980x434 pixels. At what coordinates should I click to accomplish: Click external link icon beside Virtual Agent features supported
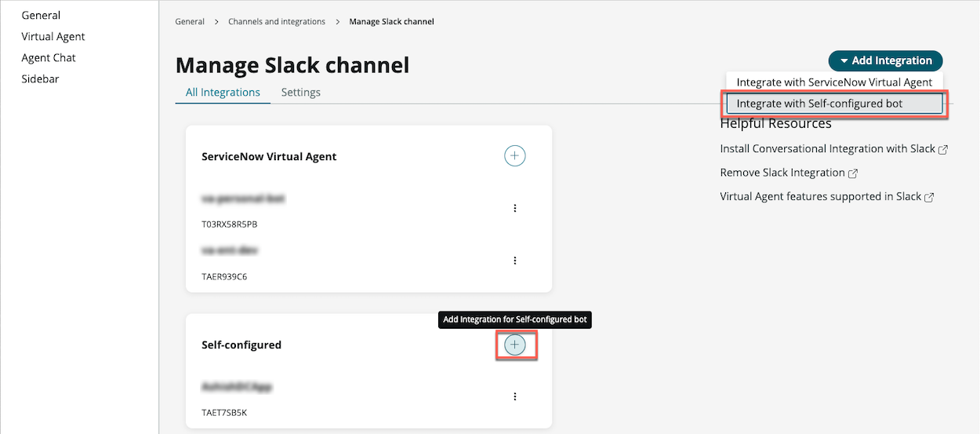coord(929,198)
